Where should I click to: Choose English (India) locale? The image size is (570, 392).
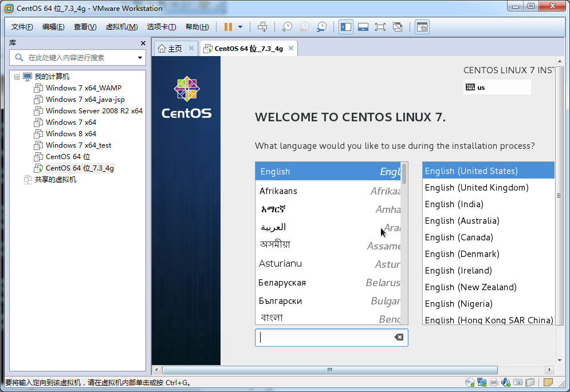point(489,204)
